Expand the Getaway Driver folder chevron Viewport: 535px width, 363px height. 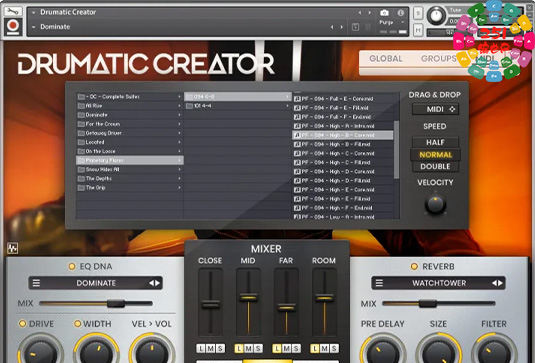(179, 133)
